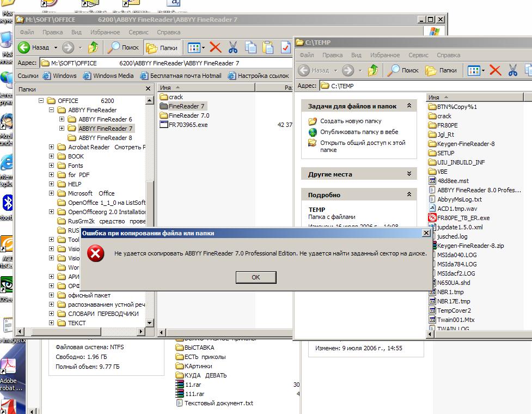Collapse ABBYY FineReader tree node
This screenshot has height=414, width=532.
(x=51, y=110)
